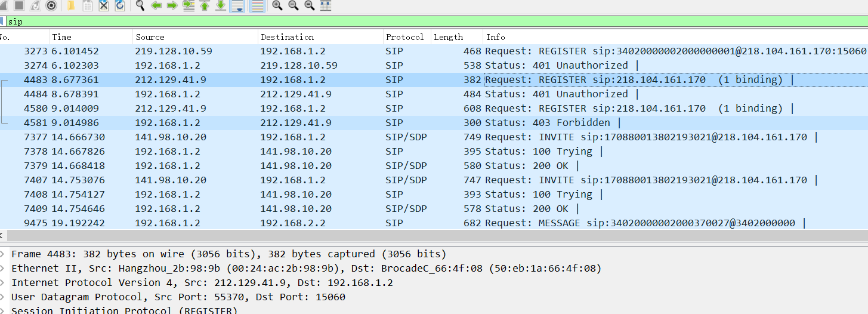Screen dimensions: 868x314
Task: Restart the current capture
Action: 35,5
